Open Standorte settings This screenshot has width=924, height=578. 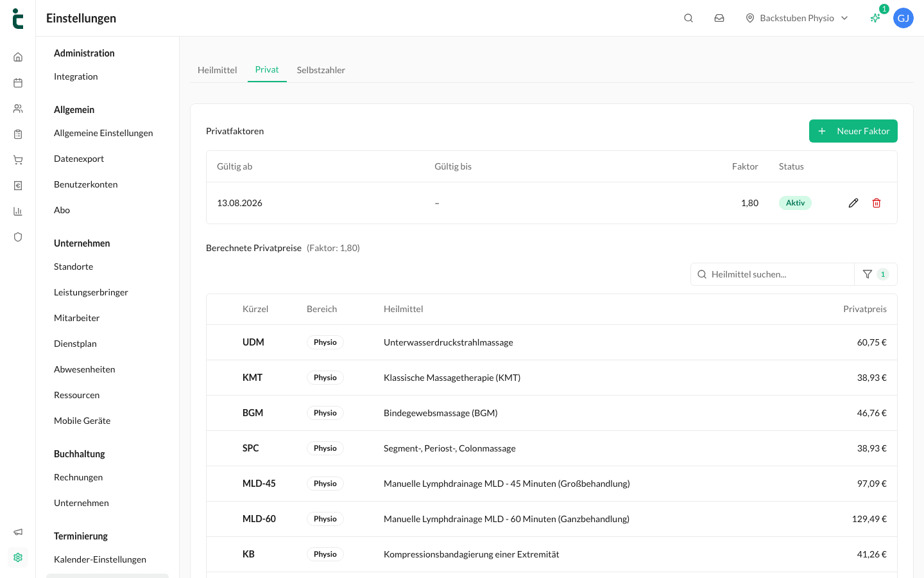point(74,267)
